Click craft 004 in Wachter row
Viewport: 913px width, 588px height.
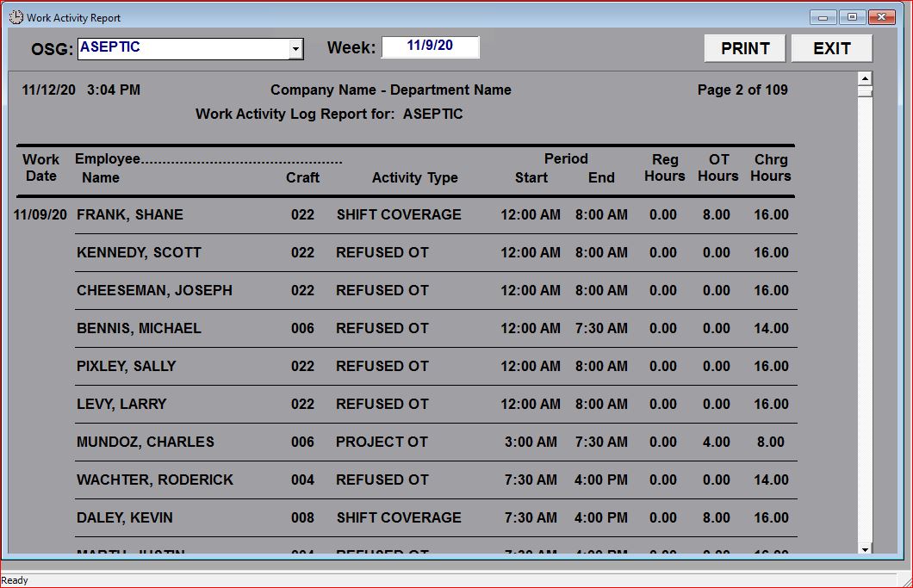coord(303,480)
